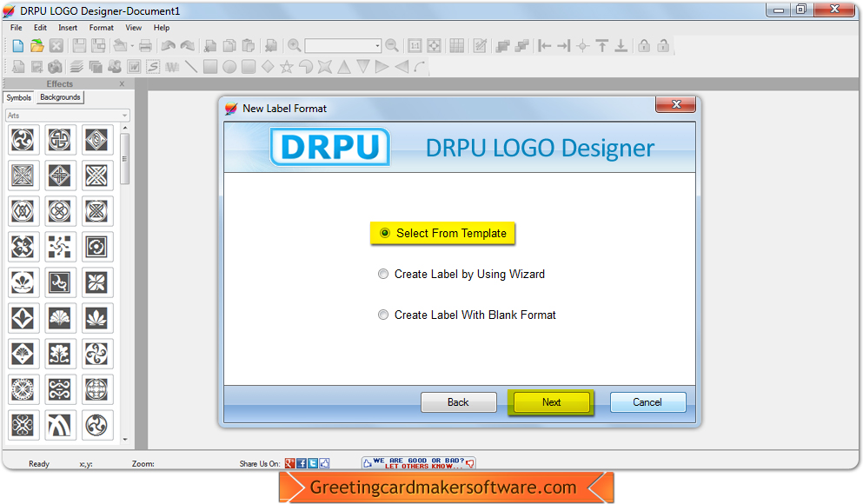Select the first swirl symbol thumbnail

[23, 140]
